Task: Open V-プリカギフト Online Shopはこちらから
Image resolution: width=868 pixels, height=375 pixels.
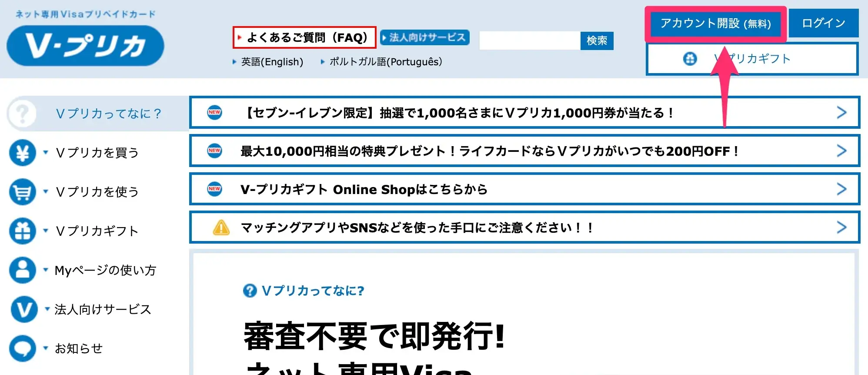Action: [524, 189]
